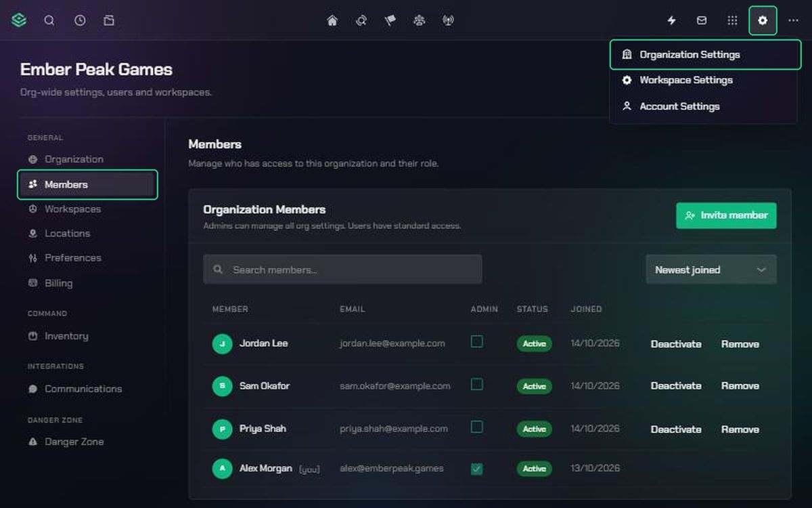Open the Communications sidebar section
The width and height of the screenshot is (812, 508).
click(87, 389)
